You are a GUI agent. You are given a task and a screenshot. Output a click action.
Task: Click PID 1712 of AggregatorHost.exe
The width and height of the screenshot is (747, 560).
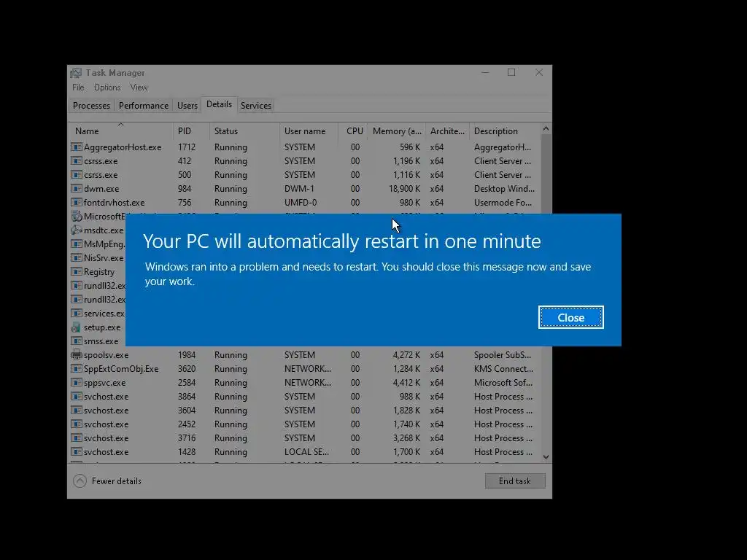(x=187, y=147)
